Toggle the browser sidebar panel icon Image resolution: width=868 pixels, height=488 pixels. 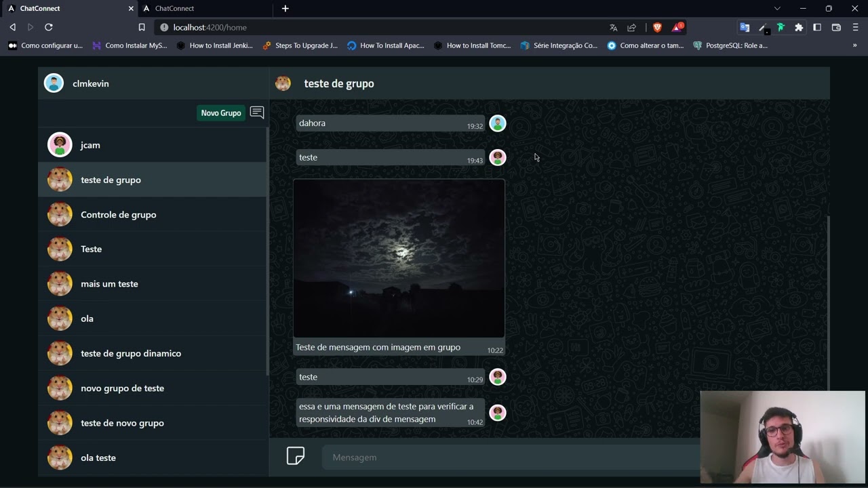tap(817, 27)
